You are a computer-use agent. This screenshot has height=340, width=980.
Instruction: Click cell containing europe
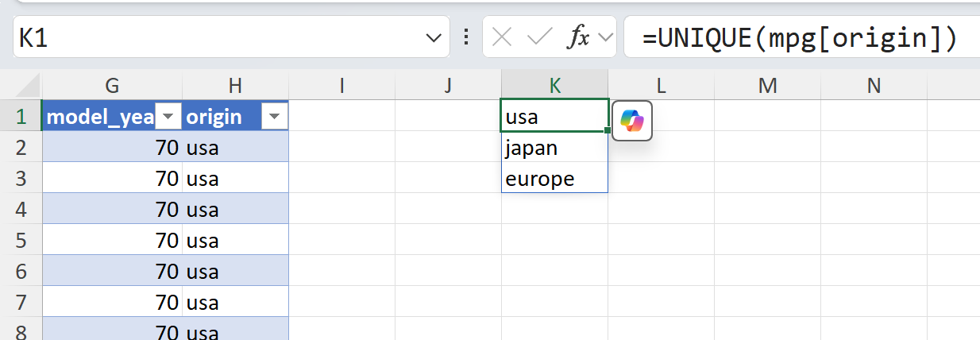(554, 179)
